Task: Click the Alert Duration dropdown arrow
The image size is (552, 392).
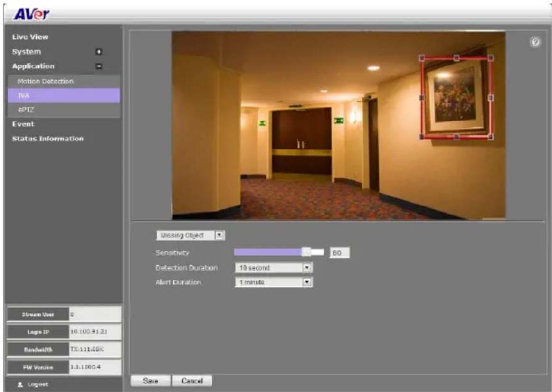Action: tap(307, 282)
